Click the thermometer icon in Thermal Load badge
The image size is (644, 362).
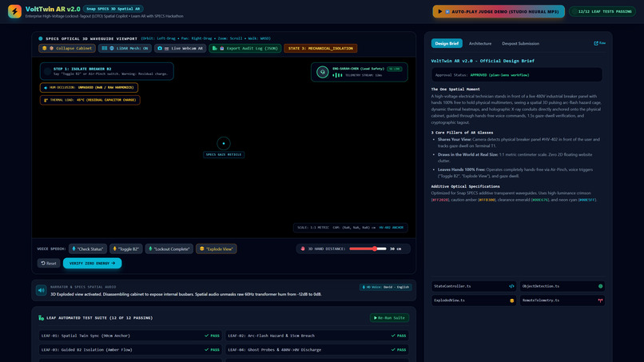click(x=46, y=100)
